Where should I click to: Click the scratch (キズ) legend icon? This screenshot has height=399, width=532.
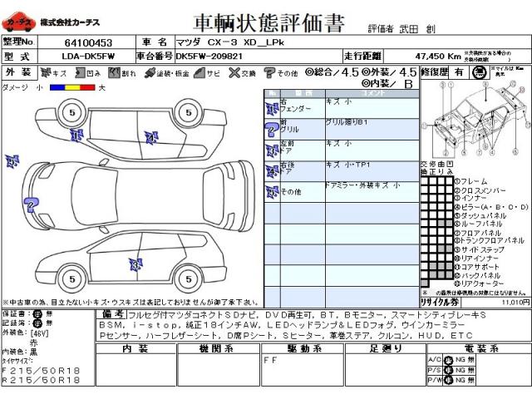pyautogui.click(x=47, y=73)
